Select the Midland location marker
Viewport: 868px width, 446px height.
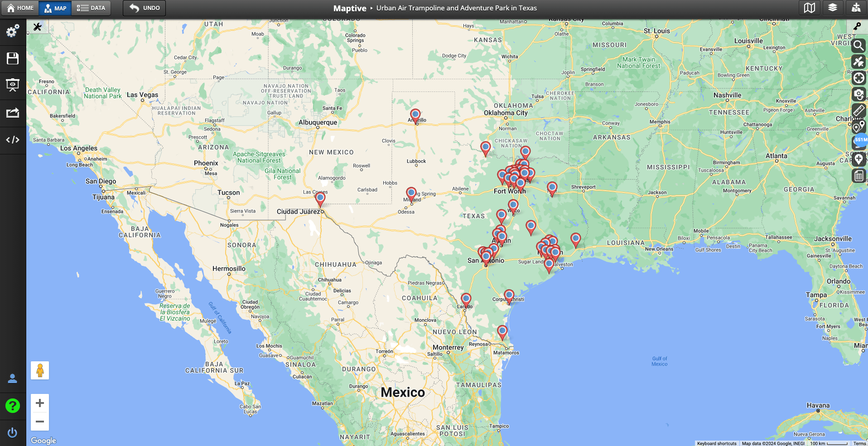point(411,193)
